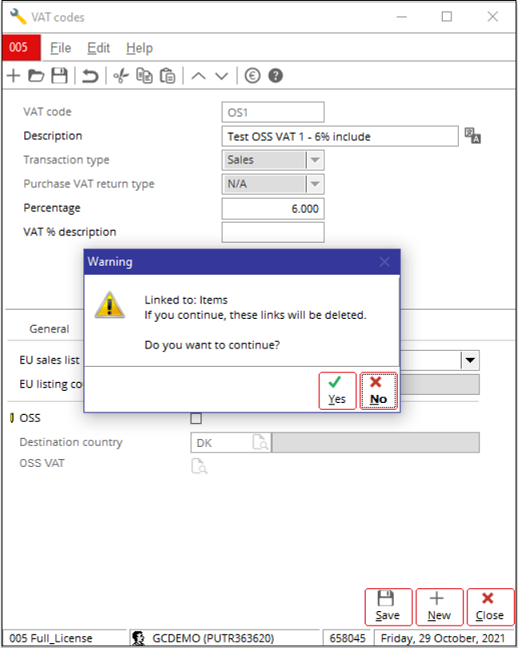Open help via question mark icon

[276, 76]
